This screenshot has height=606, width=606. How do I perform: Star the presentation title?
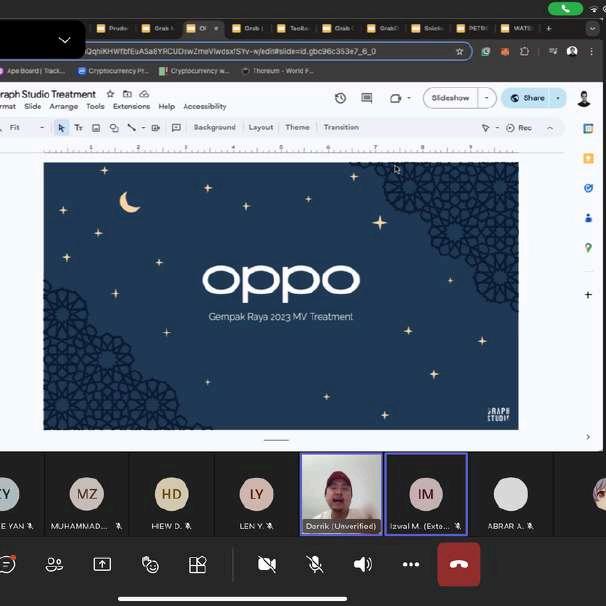click(111, 94)
